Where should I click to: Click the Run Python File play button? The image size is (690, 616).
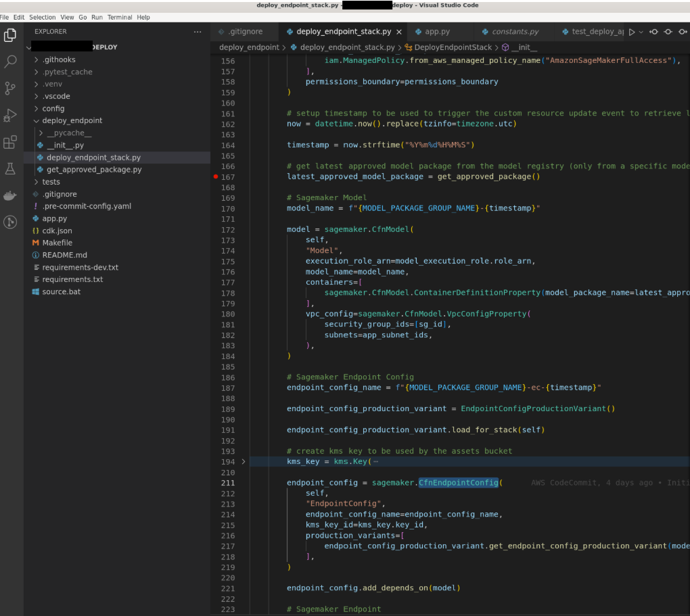pyautogui.click(x=632, y=32)
